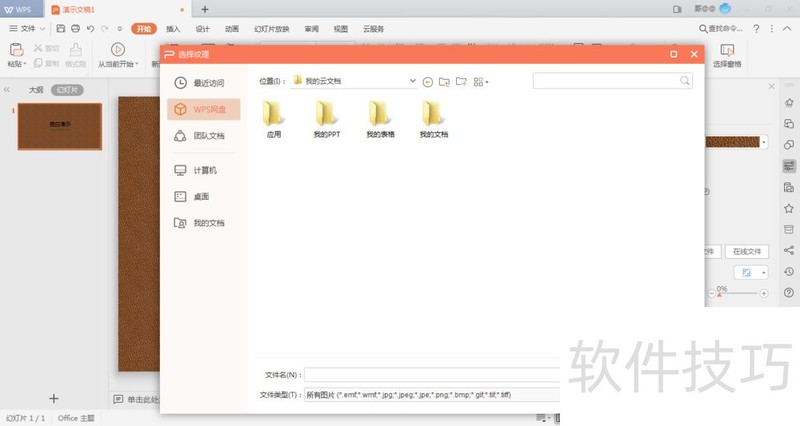
Task: Switch to the 幻灯片 panel tab
Action: coord(67,90)
